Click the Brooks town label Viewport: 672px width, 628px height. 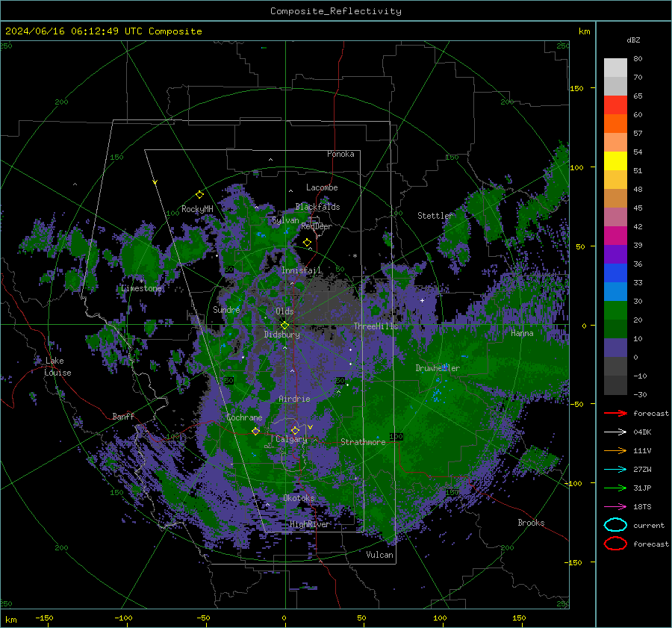click(x=531, y=523)
